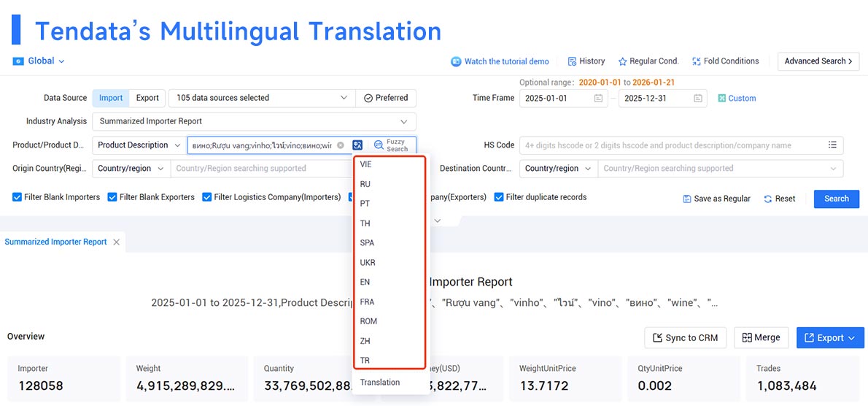Click the tutorial demo play icon

coord(456,61)
